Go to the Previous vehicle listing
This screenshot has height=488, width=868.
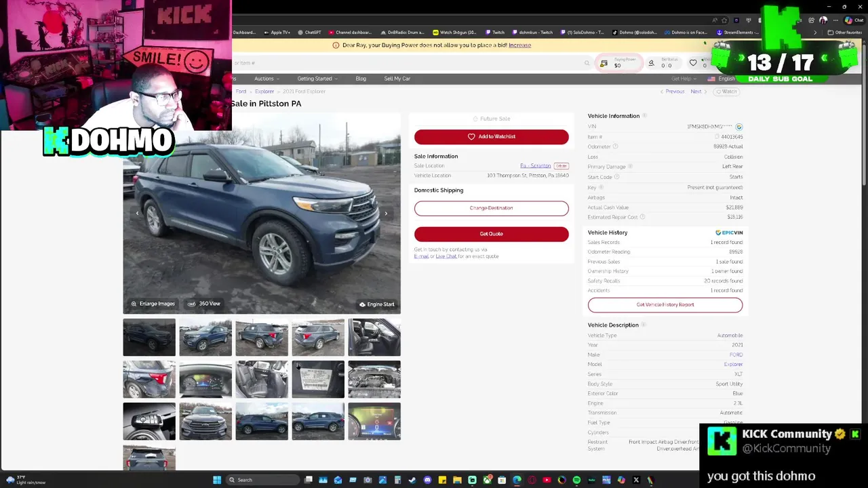[672, 91]
